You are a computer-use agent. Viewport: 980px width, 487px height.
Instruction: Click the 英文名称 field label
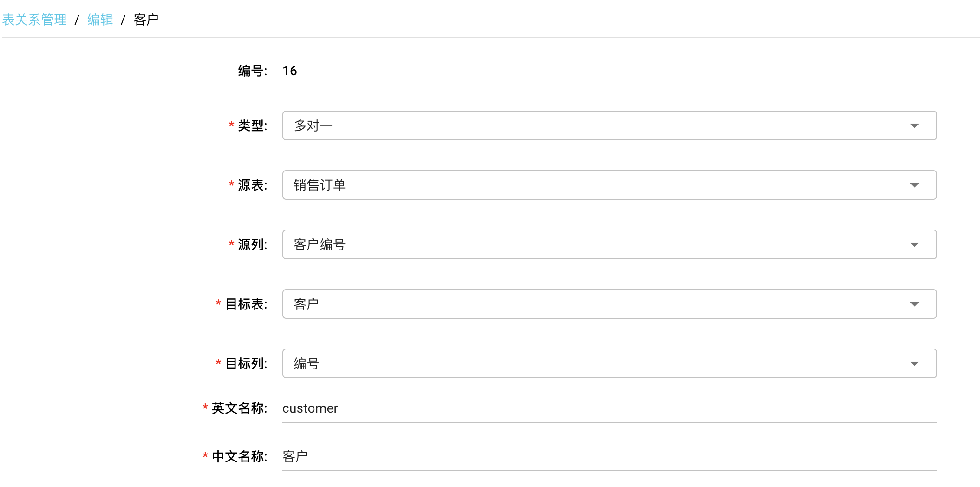click(x=239, y=408)
